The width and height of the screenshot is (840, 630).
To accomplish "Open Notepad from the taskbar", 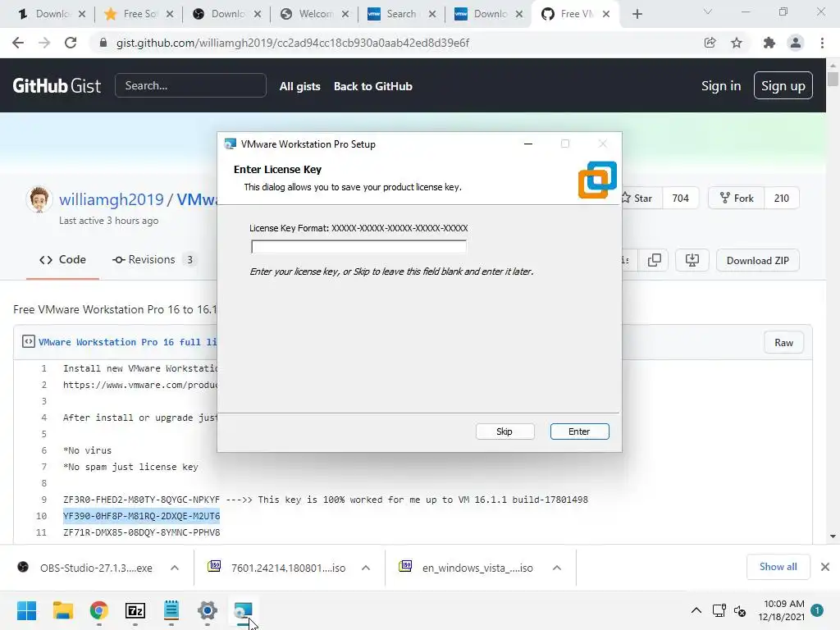I will click(x=171, y=610).
